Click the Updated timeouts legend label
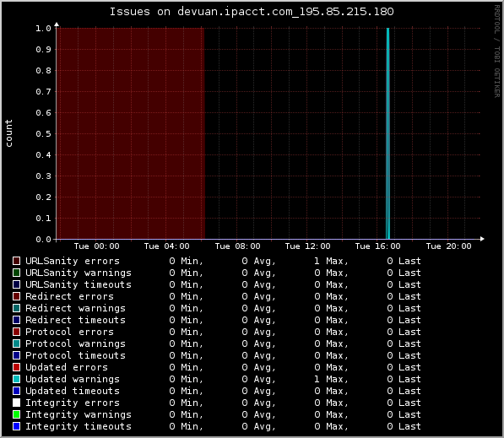 click(73, 391)
